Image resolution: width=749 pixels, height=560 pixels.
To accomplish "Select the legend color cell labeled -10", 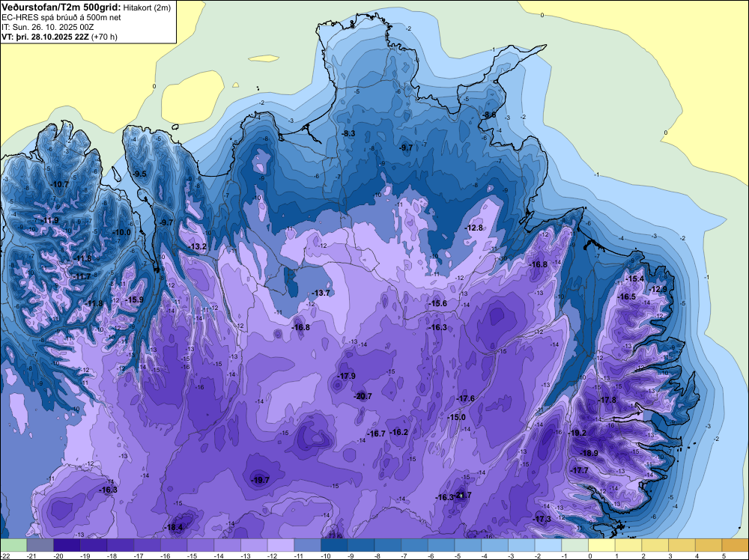I will click(334, 545).
